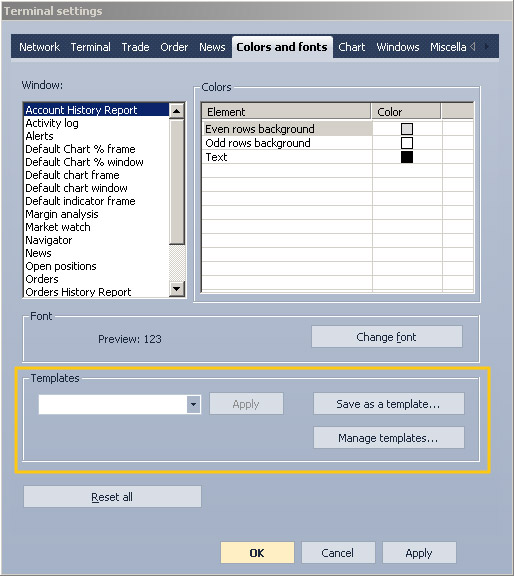Viewport: 514px width, 576px height.
Task: Pick the Even rows background color swatch
Action: 407,129
